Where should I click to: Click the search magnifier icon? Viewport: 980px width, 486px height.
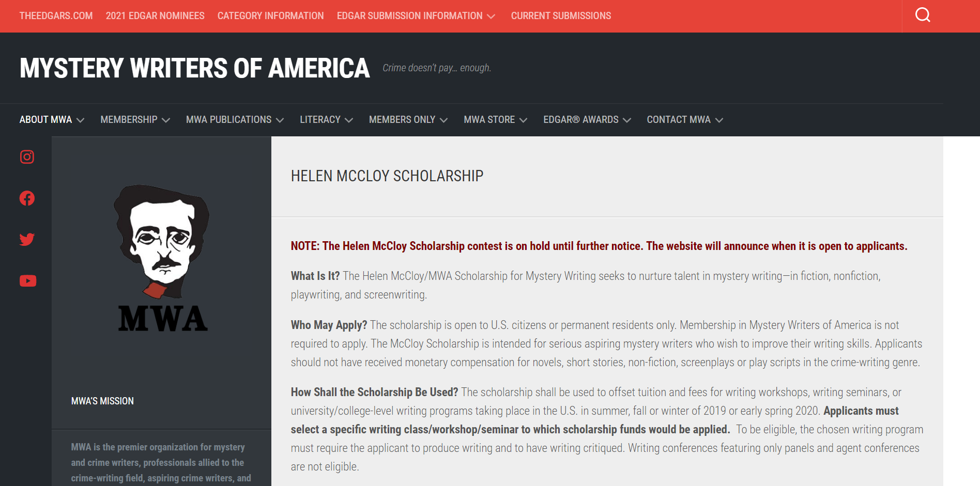(922, 15)
